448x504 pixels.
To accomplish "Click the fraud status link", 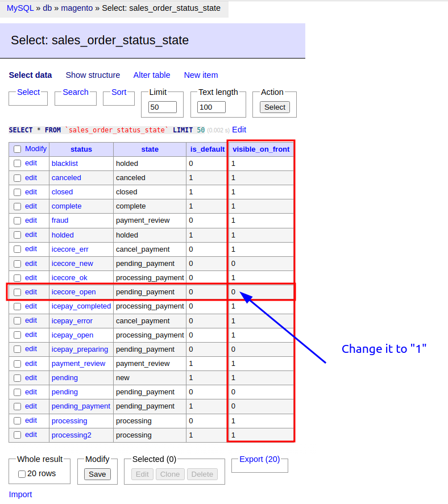I will coord(60,220).
